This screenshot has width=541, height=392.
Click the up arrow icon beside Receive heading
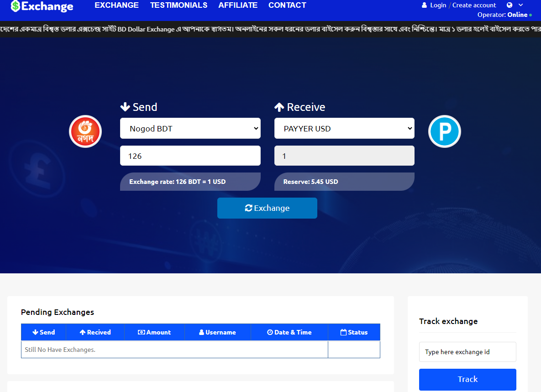pyautogui.click(x=279, y=107)
